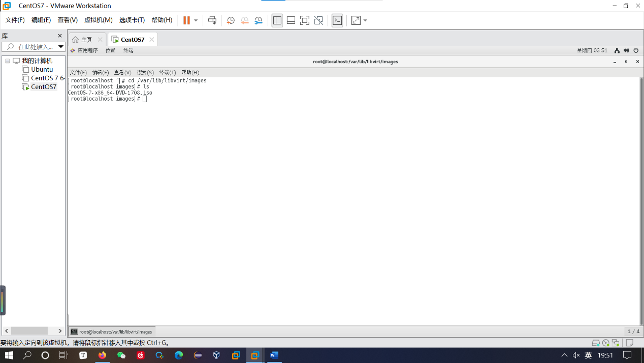Click the muted volume tray icon
This screenshot has height=363, width=644.
point(576,355)
